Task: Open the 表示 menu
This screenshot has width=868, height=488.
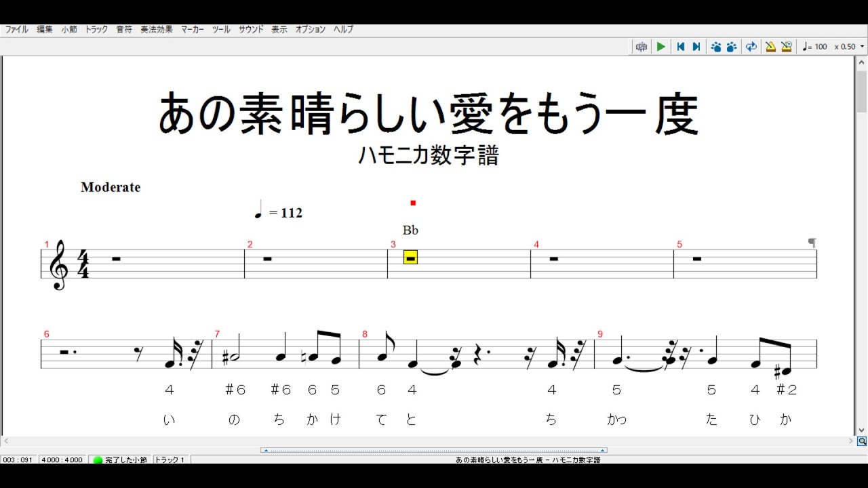Action: point(279,30)
